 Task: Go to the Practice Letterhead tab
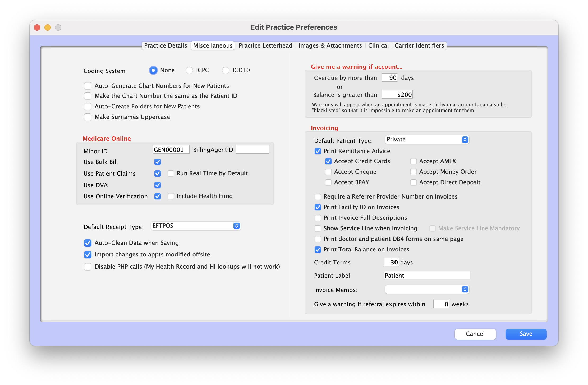tap(265, 45)
